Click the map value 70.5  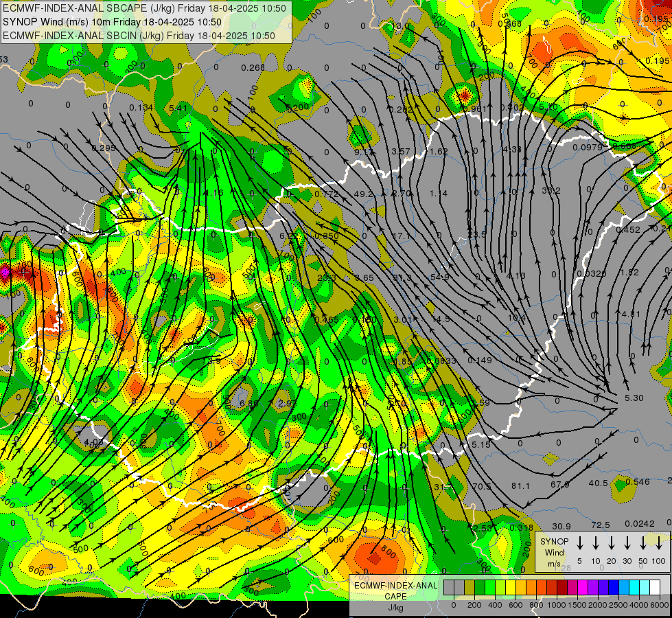(x=482, y=486)
